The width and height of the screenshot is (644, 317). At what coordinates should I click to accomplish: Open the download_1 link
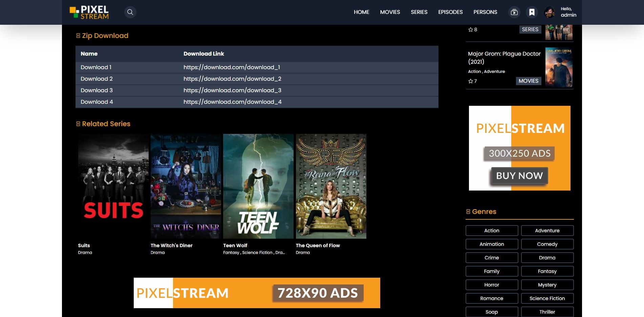pos(232,67)
